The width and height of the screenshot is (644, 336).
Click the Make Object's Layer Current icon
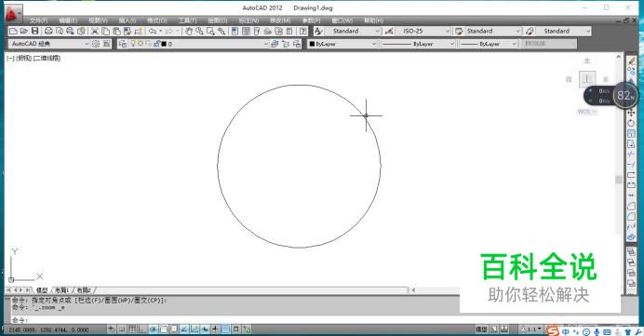275,44
